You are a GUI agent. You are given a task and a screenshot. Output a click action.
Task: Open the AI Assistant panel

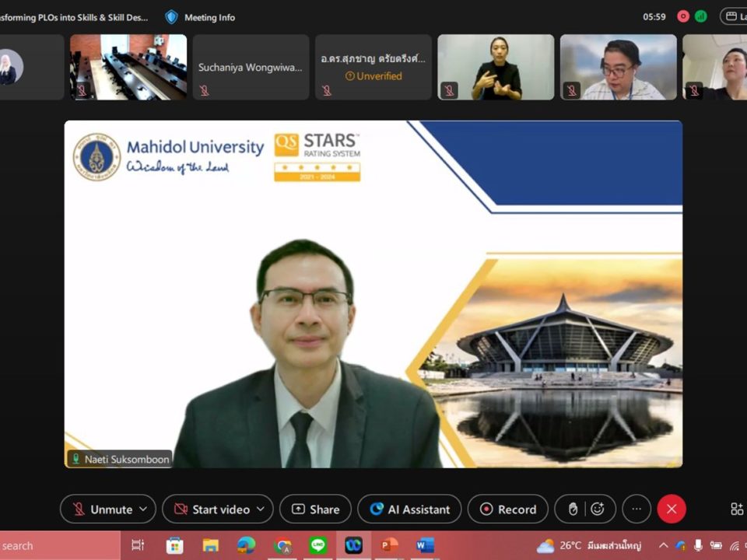(x=409, y=509)
